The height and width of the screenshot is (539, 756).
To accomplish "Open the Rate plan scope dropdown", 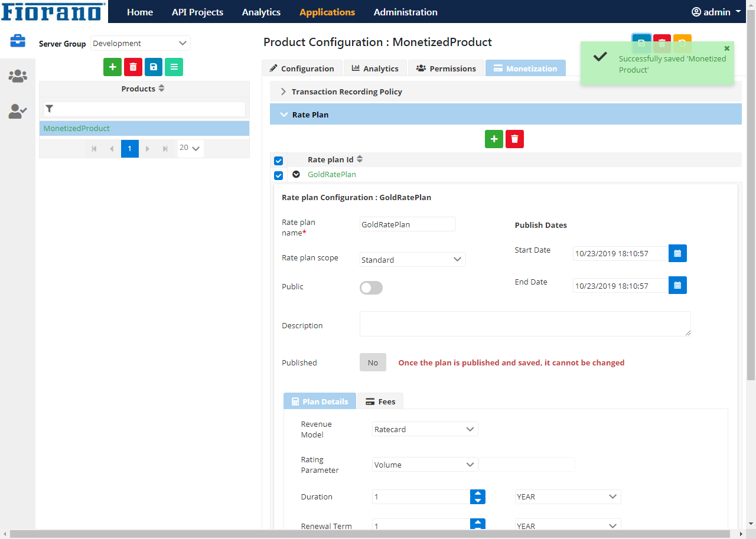I will click(413, 259).
